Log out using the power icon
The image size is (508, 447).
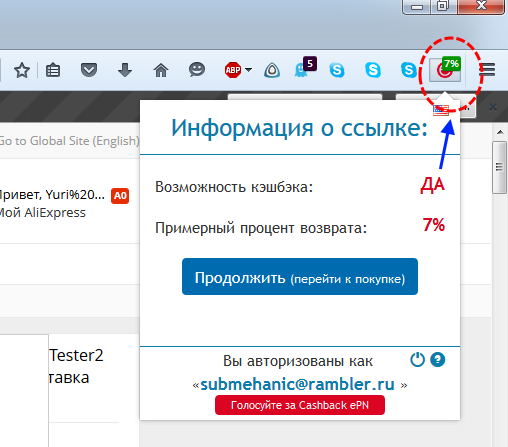(x=417, y=360)
